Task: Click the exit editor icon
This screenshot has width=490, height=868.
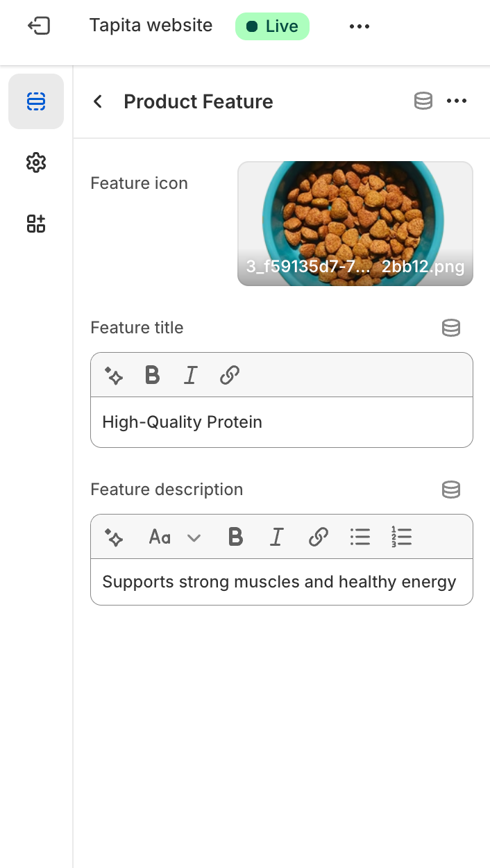Action: click(39, 26)
